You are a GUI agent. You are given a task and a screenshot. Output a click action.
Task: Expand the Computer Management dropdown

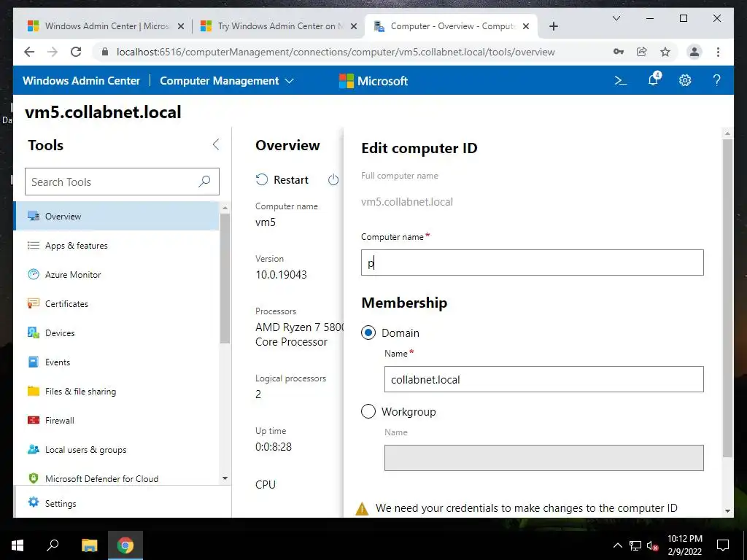point(227,80)
